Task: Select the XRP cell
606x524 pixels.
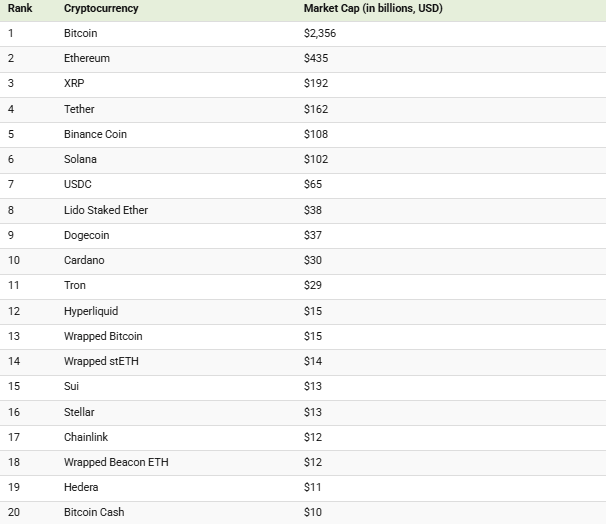Action: coord(74,83)
